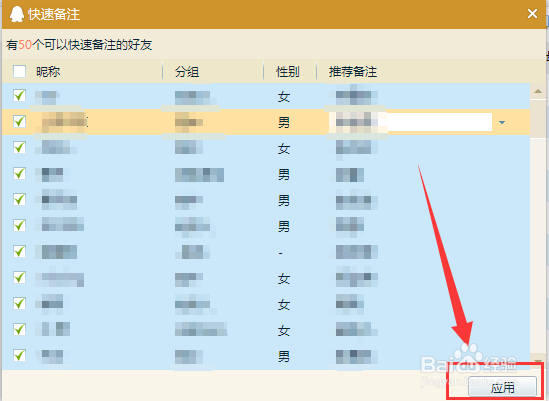
Task: Uncheck the sixth row's checkbox
Action: (x=19, y=226)
